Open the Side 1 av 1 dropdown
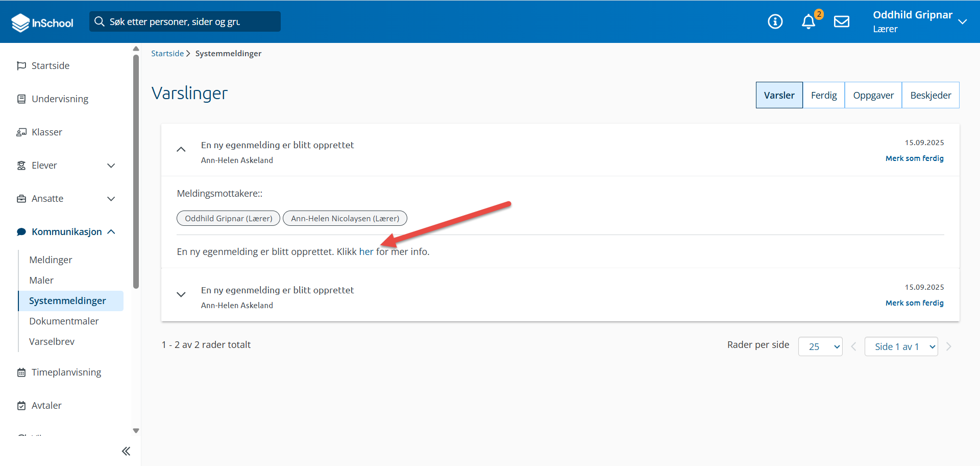This screenshot has height=466, width=980. tap(901, 346)
